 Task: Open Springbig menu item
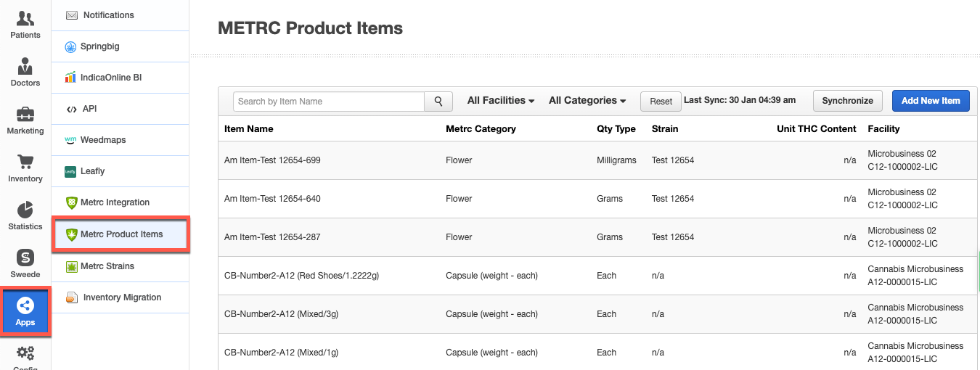tap(121, 46)
